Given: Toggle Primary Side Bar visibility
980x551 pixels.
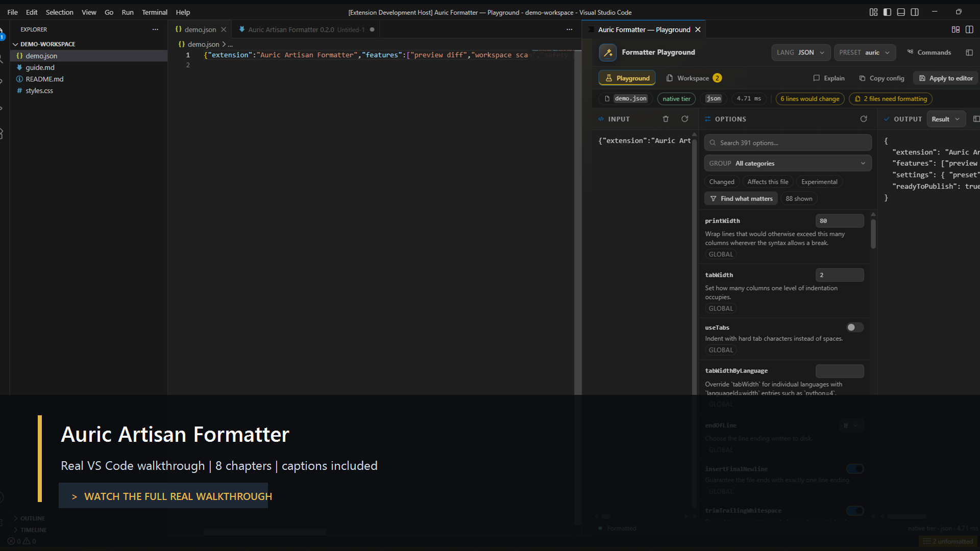Looking at the screenshot, I should click(x=887, y=12).
